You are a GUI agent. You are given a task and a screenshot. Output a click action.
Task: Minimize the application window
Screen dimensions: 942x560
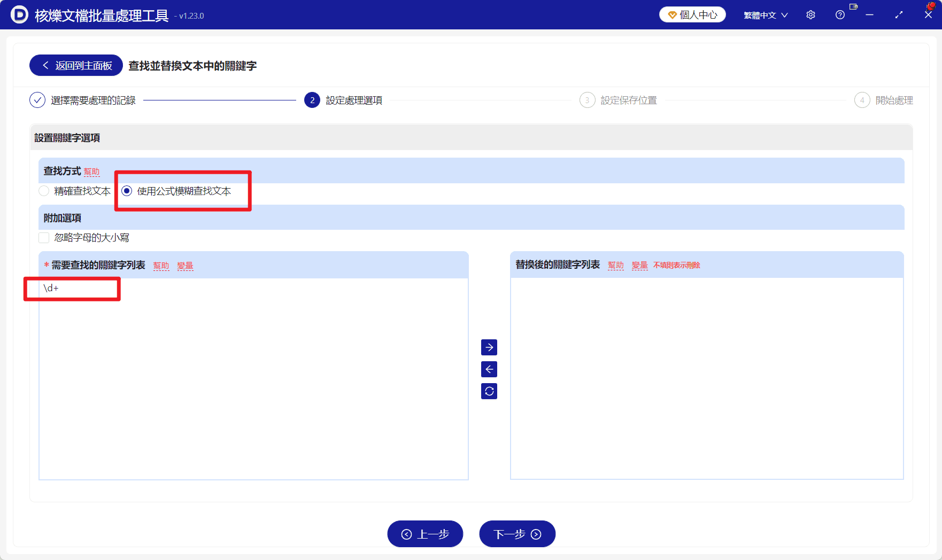(x=869, y=15)
